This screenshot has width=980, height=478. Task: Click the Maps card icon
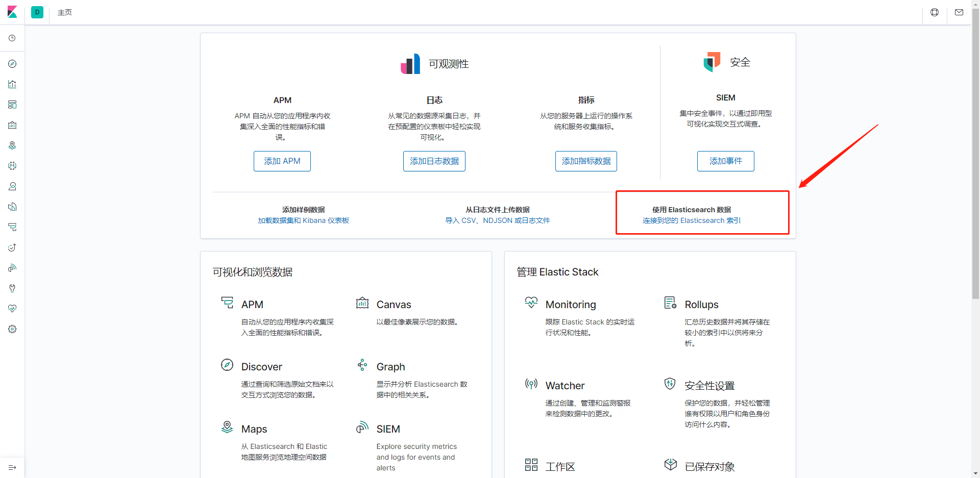227,427
